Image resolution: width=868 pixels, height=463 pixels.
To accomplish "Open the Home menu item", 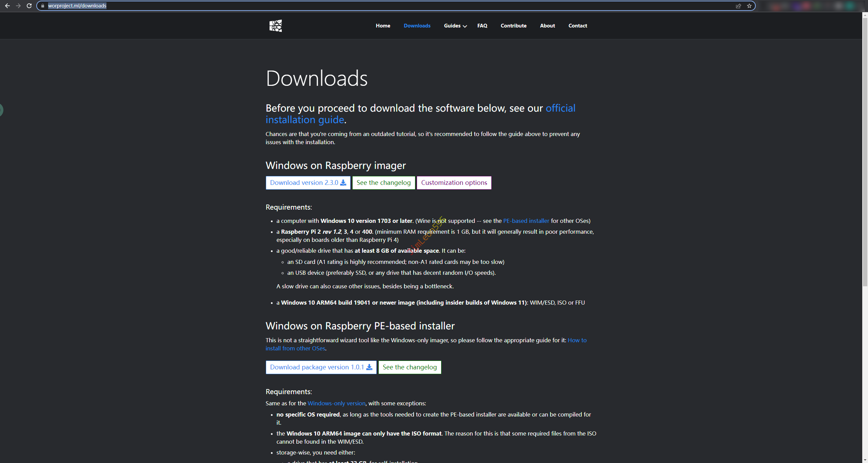I will pos(383,26).
